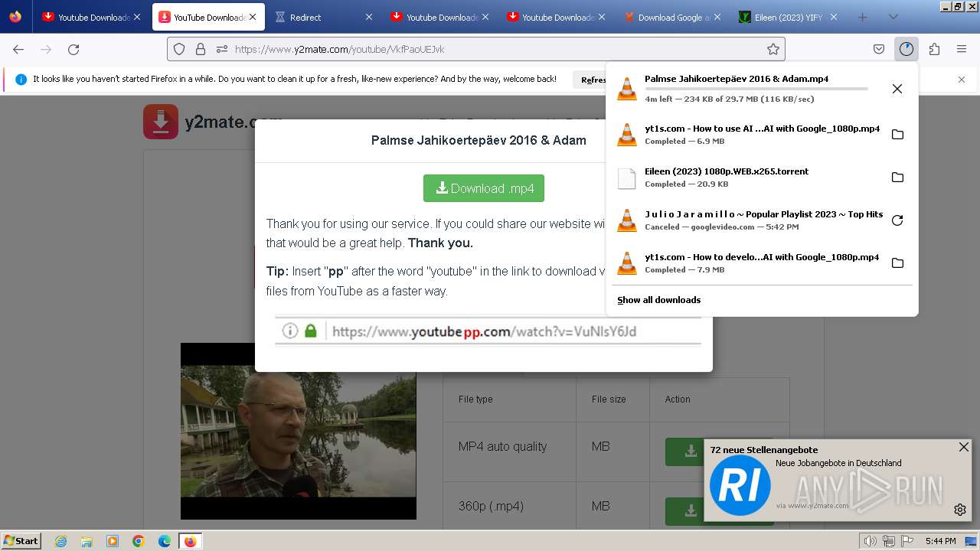Screen dimensions: 980x551
Task: Click Show all downloads
Action: [658, 300]
